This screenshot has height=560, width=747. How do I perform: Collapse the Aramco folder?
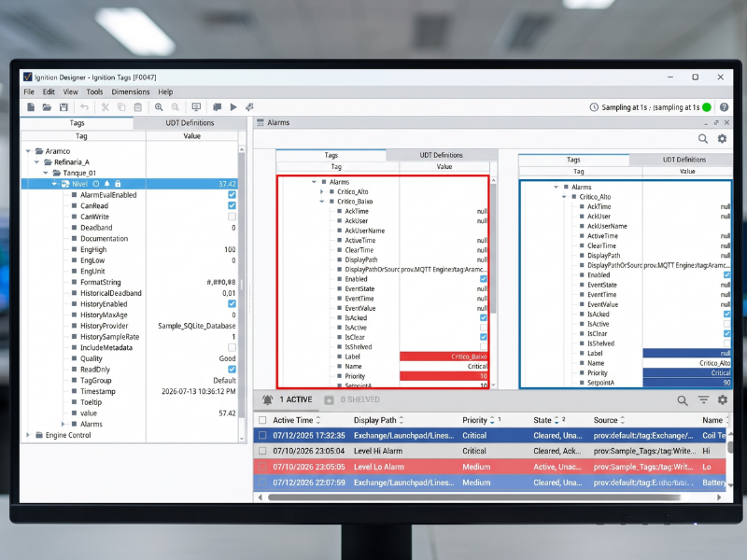click(28, 151)
